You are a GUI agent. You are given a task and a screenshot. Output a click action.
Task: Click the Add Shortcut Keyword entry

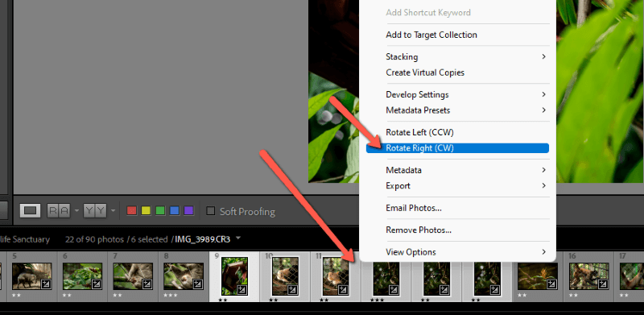coord(457,13)
